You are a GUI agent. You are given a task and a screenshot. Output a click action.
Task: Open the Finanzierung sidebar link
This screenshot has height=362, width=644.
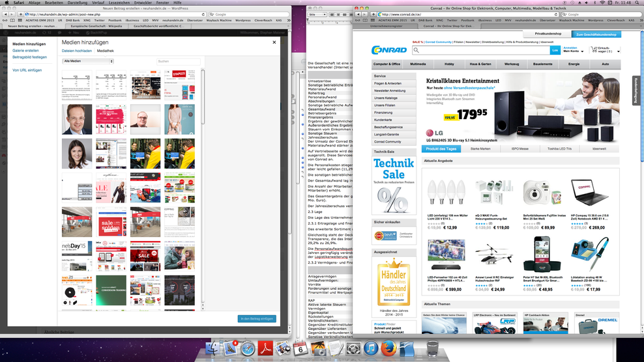383,113
